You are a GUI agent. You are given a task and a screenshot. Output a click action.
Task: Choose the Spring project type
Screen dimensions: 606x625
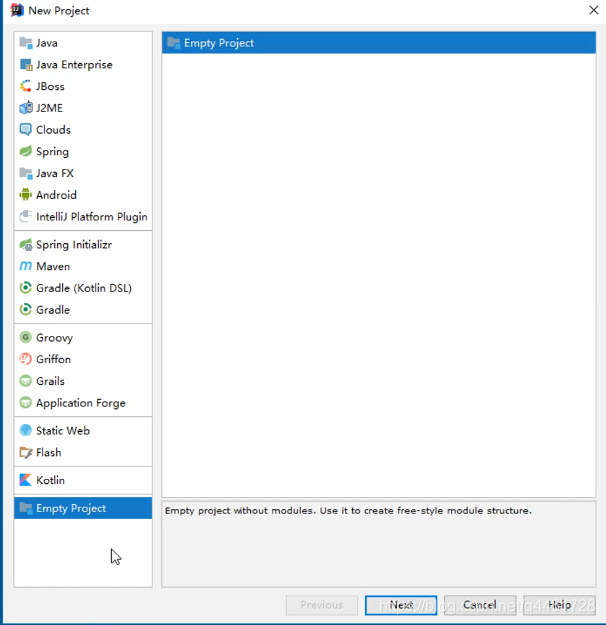83,151
